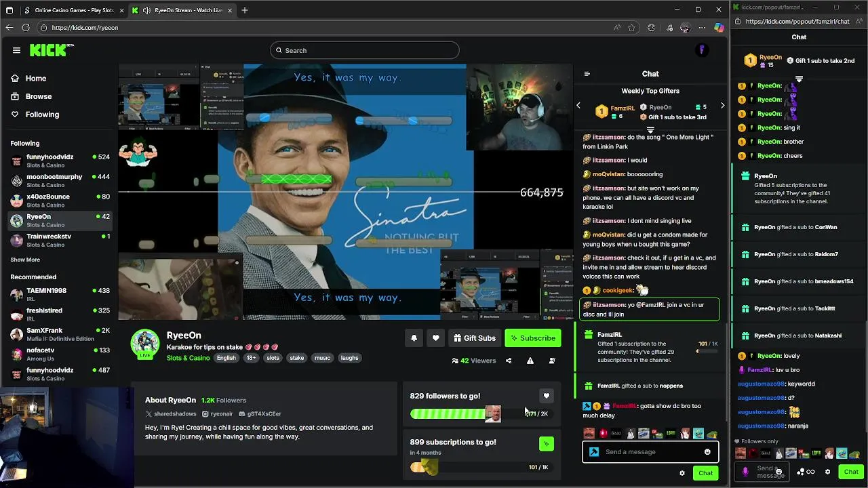Toggle follow heart next to Gift Subs

click(x=435, y=338)
